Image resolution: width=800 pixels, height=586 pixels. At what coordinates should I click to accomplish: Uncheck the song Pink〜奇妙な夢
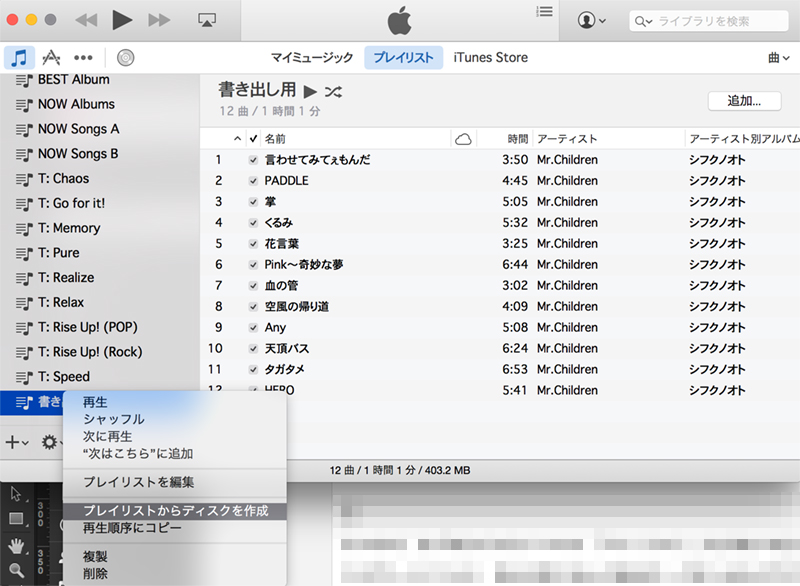(253, 265)
